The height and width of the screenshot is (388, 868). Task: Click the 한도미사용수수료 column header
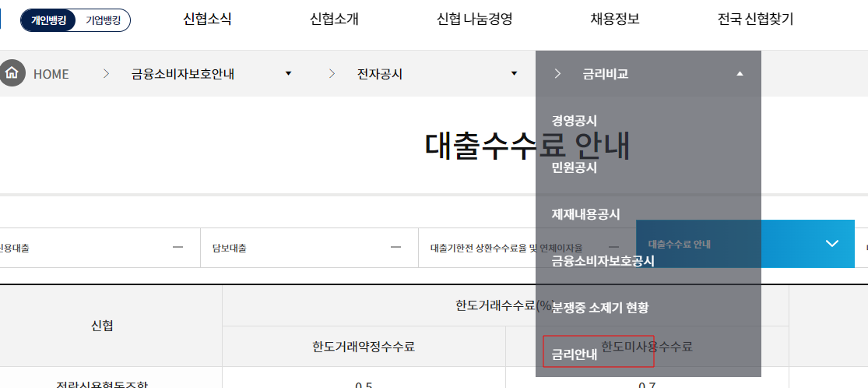coord(647,347)
